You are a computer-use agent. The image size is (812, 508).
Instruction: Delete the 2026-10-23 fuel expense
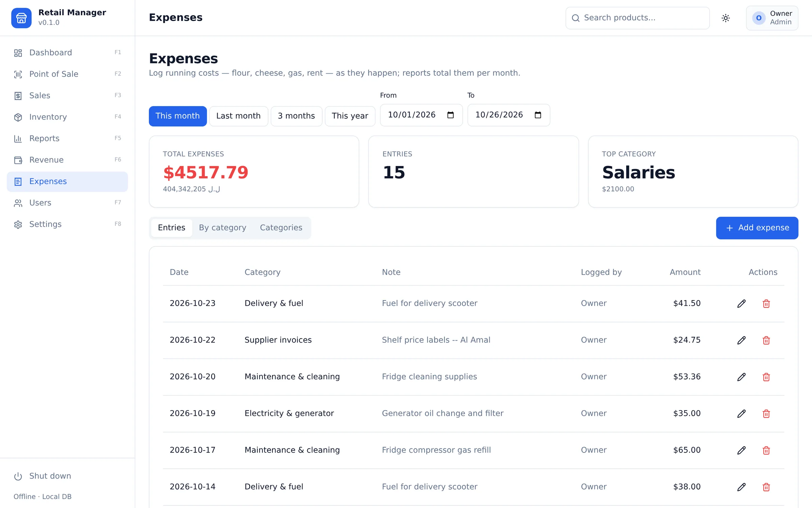point(766,303)
